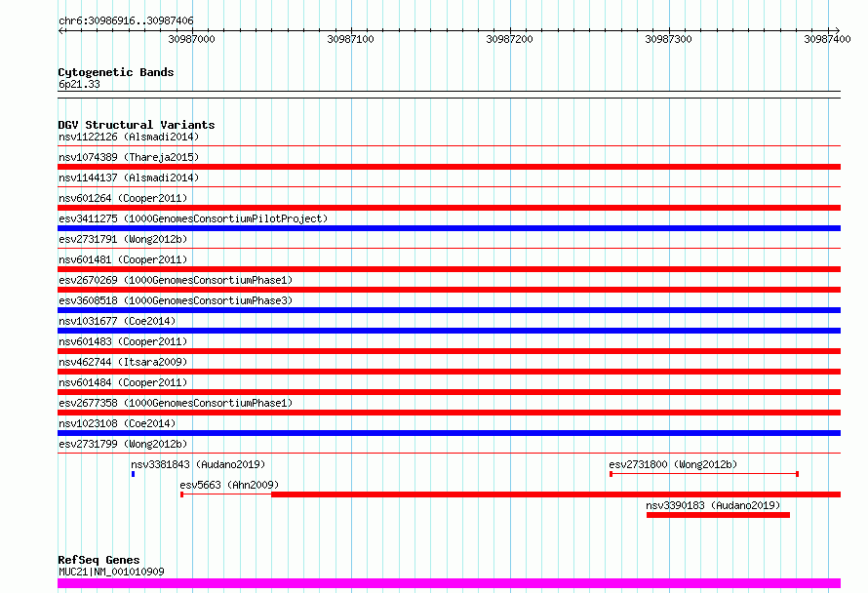Open variant esv2731799 (Wong2012b)
The width and height of the screenshot is (868, 593).
123,444
